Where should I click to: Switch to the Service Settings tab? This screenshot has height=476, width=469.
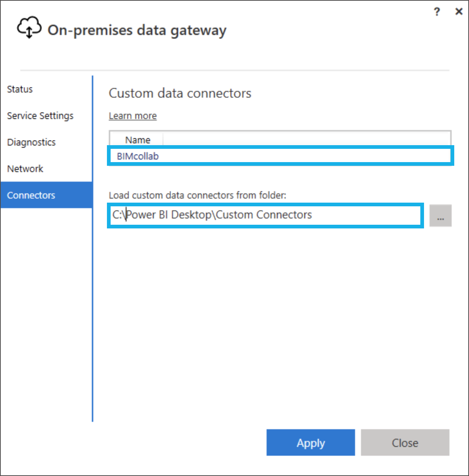click(x=40, y=116)
